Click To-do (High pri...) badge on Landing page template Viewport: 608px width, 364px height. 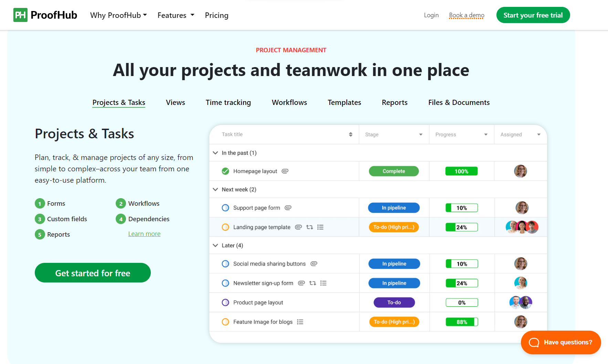tap(394, 227)
